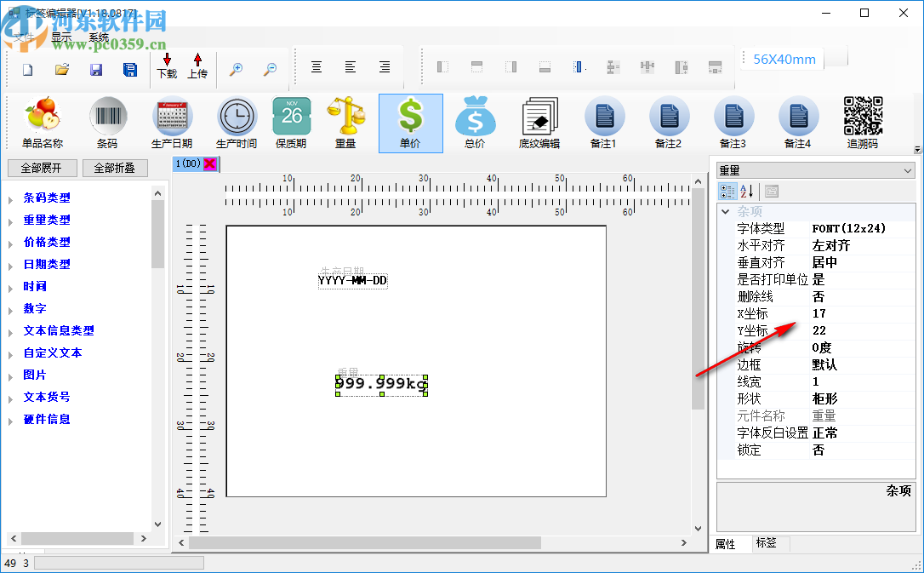Collapse the 杂项 property category
Image resolution: width=924 pixels, height=573 pixels.
pos(726,211)
